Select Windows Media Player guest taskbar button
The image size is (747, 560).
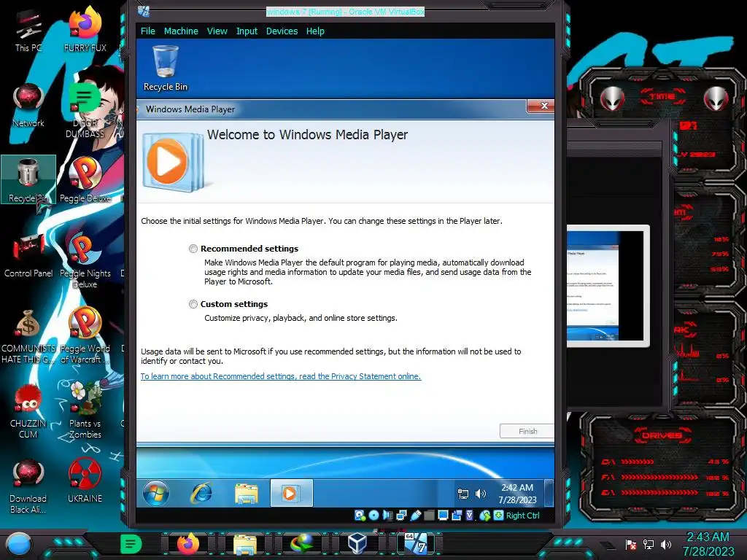coord(291,494)
